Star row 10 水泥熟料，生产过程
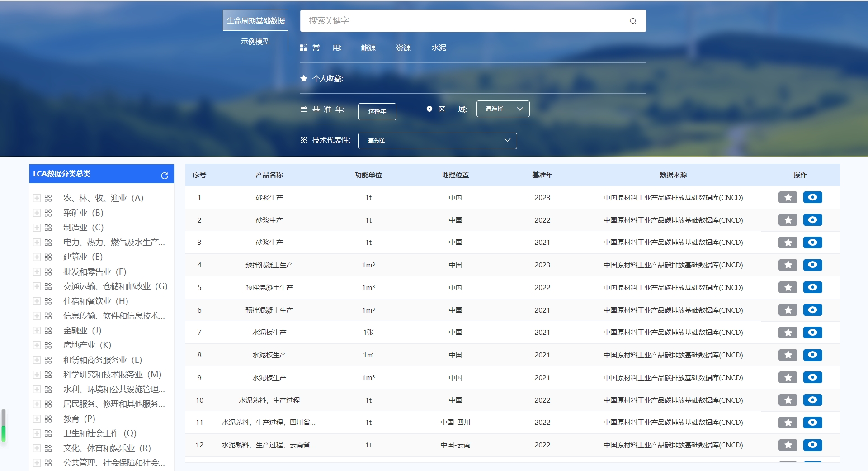The width and height of the screenshot is (868, 471). [788, 400]
